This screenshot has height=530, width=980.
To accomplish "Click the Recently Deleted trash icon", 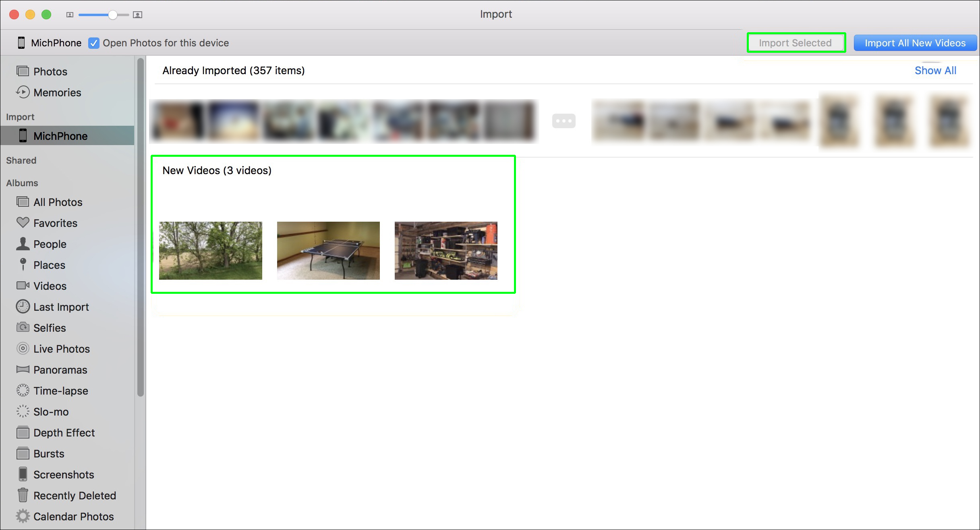I will (x=23, y=495).
